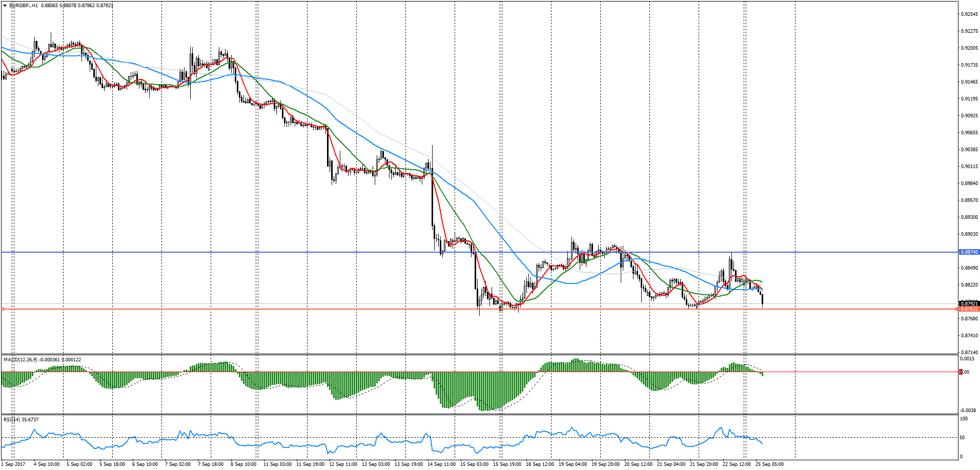The width and height of the screenshot is (980, 470).
Task: Click the 0.87140 price scale label
Action: (x=969, y=353)
